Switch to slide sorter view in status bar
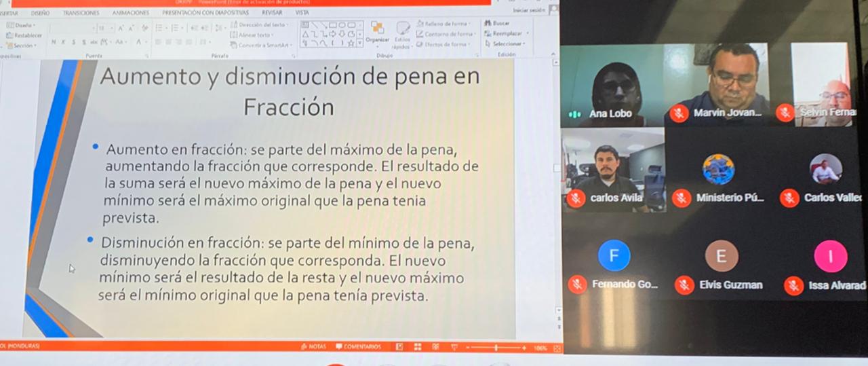The image size is (868, 366). 417,347
